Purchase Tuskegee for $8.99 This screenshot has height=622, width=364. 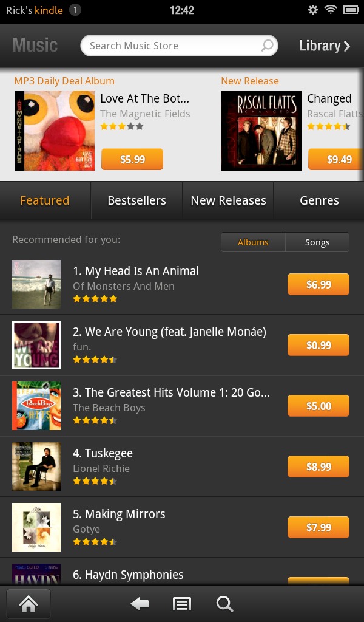coord(318,466)
